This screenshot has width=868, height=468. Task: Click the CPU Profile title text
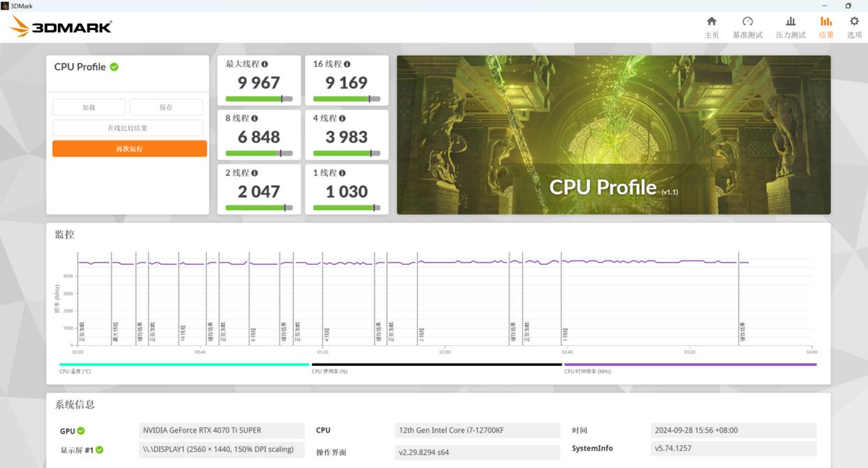[x=80, y=67]
